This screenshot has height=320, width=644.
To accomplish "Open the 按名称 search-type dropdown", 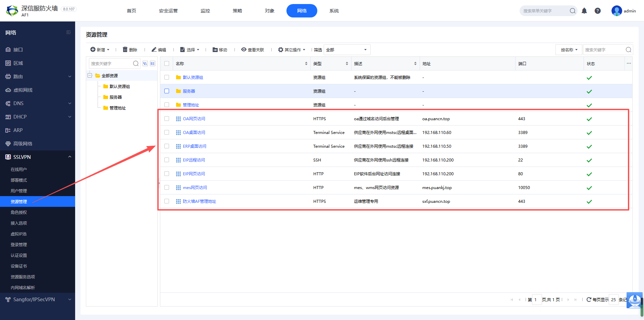I will point(569,50).
